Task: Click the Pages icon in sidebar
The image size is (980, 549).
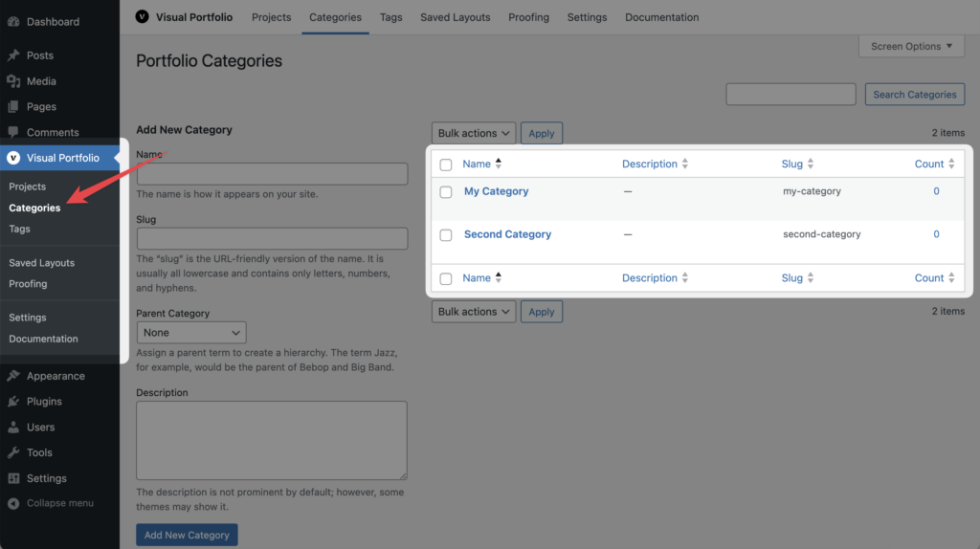Action: click(13, 107)
